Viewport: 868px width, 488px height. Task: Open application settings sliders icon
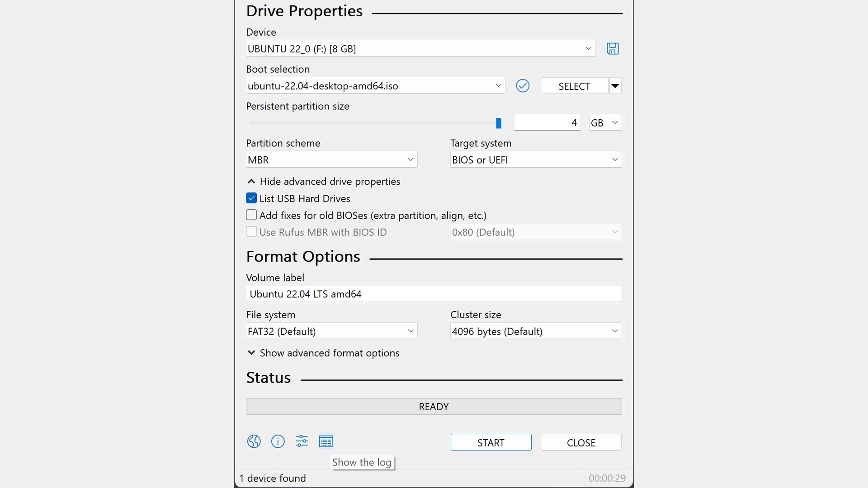(x=302, y=441)
